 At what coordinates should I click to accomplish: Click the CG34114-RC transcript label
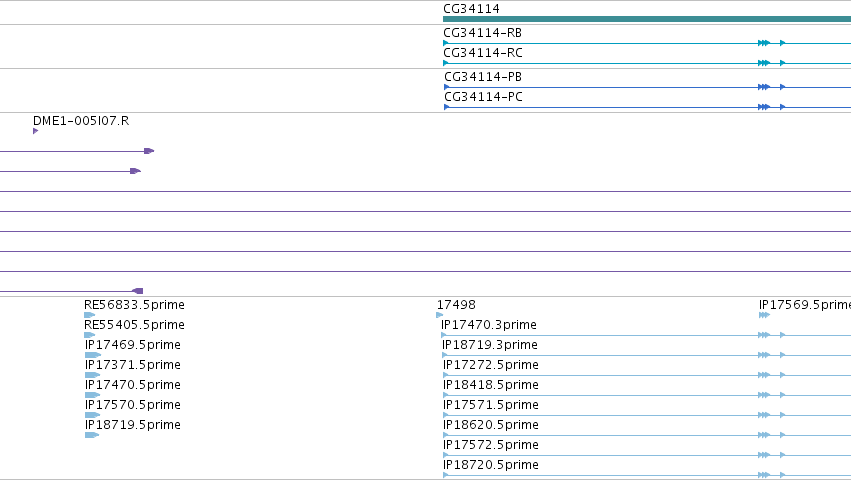pyautogui.click(x=483, y=53)
